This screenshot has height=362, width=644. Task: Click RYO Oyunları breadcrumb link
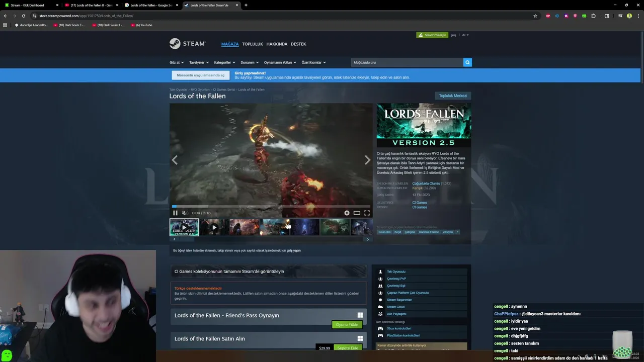(200, 89)
